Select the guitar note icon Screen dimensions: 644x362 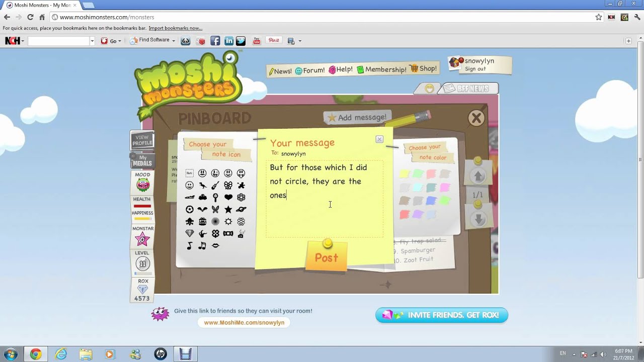coord(215,186)
